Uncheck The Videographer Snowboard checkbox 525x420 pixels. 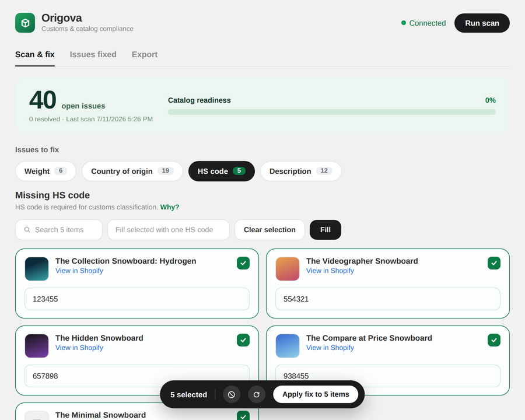tap(494, 263)
